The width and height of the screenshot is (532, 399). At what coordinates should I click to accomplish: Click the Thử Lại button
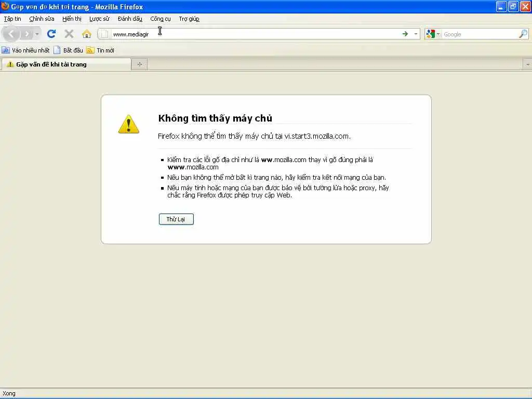tap(176, 219)
